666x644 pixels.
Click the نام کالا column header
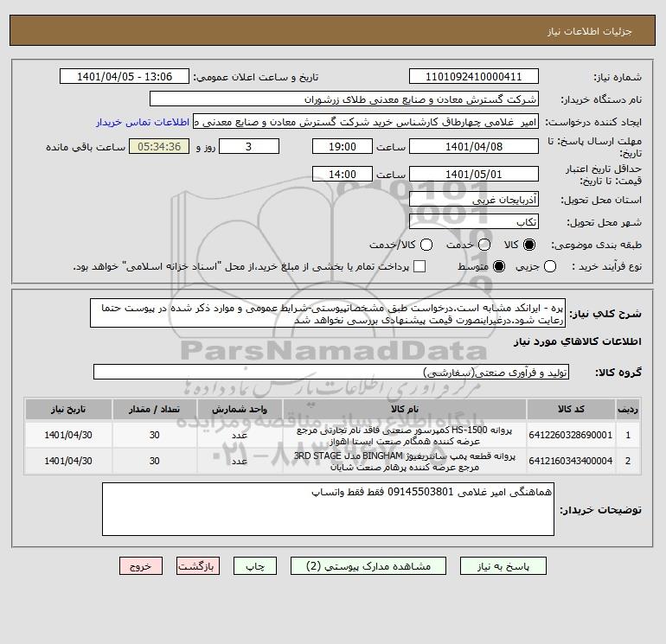(x=405, y=409)
